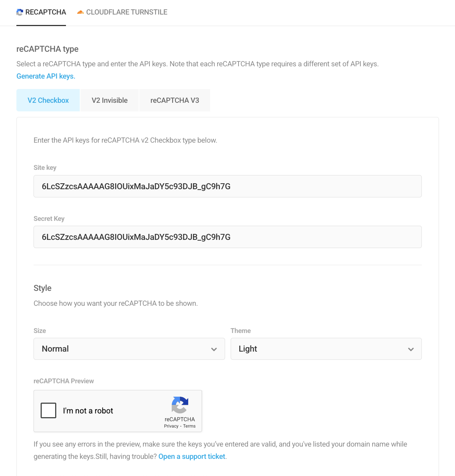Select the V2 Invisible tab
Screen dimensions: 455x476
[109, 100]
